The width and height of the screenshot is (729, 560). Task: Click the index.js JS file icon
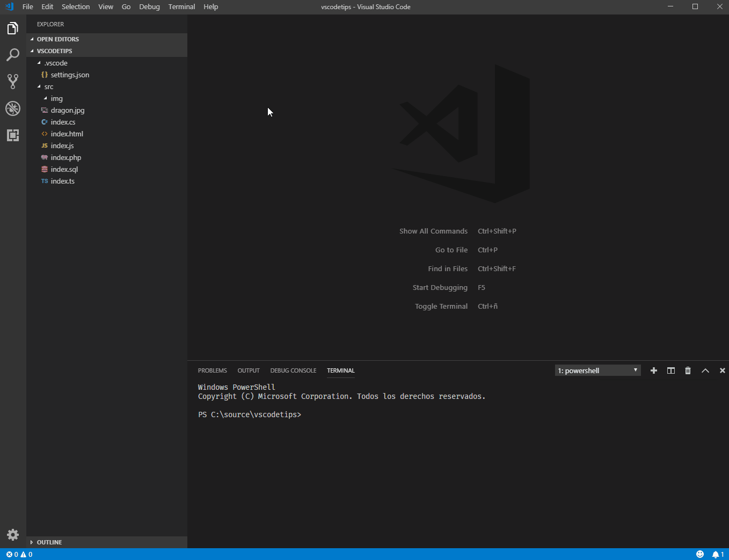click(45, 146)
